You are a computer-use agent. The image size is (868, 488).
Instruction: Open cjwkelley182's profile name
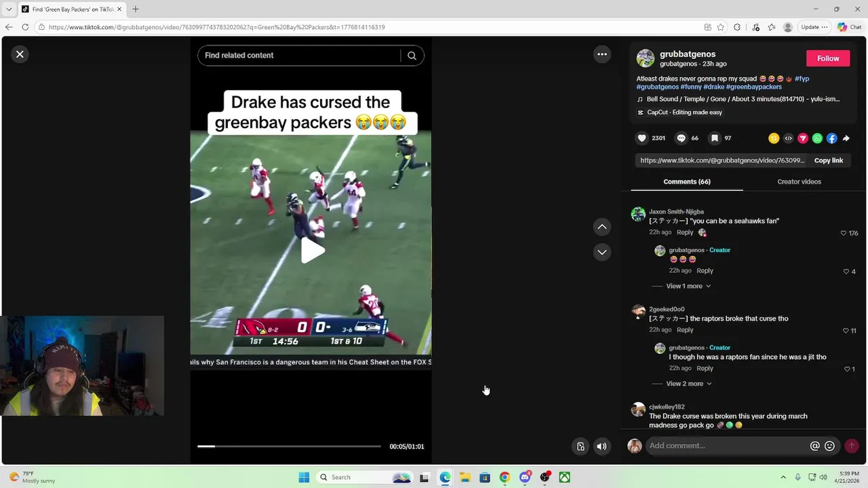click(x=667, y=407)
